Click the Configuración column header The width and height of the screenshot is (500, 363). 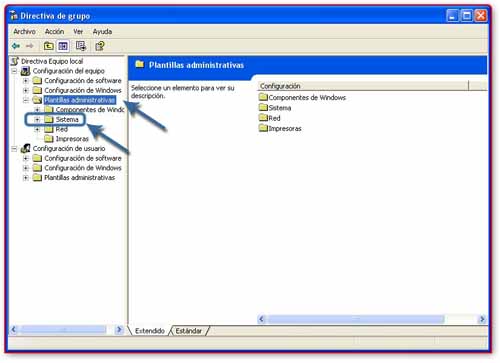click(363, 86)
